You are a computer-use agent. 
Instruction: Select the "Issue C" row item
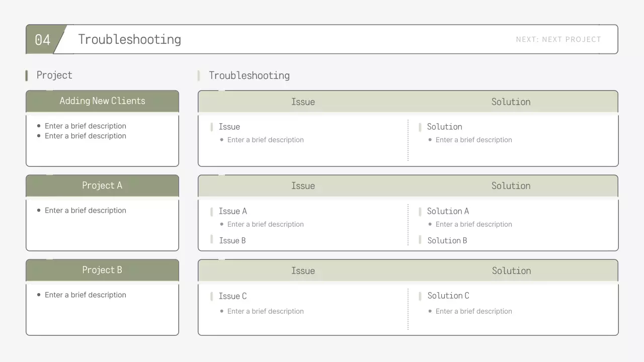click(x=232, y=296)
